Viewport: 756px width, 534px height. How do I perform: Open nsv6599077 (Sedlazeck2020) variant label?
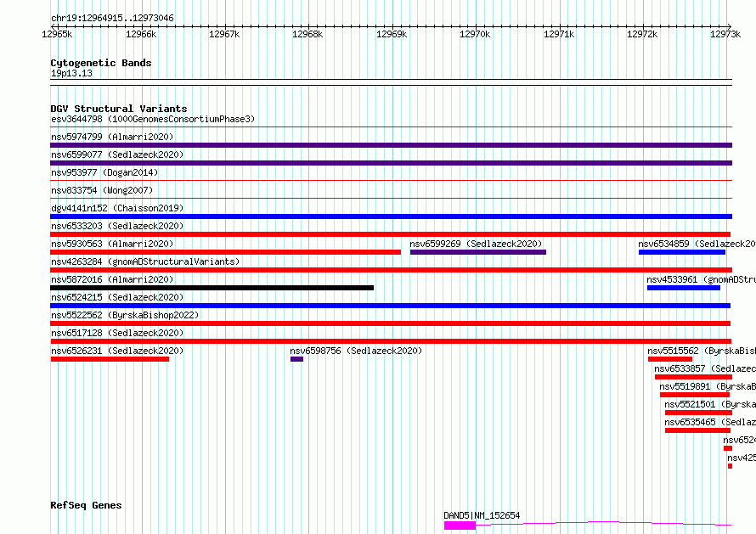point(117,155)
